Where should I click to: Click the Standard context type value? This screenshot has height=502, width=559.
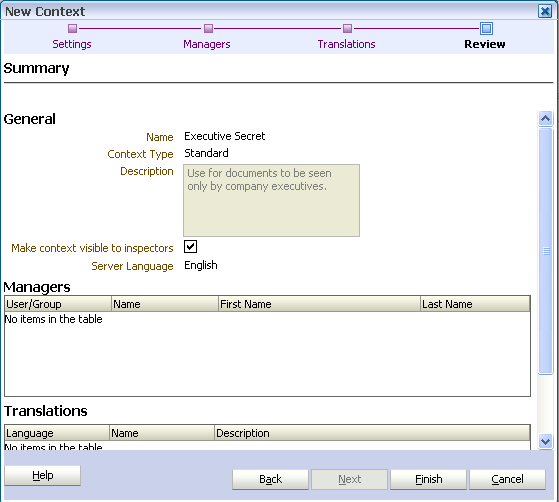(206, 153)
